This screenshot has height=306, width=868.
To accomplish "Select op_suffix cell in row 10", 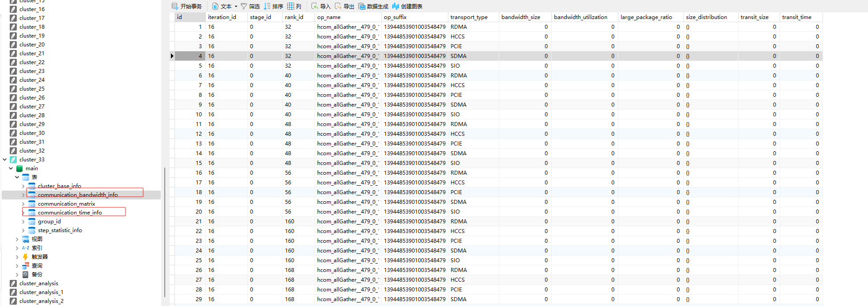I will [x=415, y=115].
